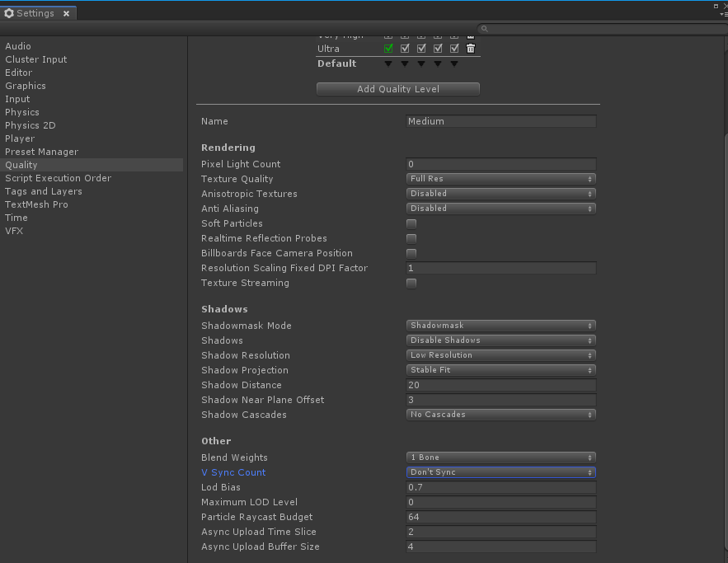Select Script Execution Order category
This screenshot has height=563, width=728.
[58, 178]
